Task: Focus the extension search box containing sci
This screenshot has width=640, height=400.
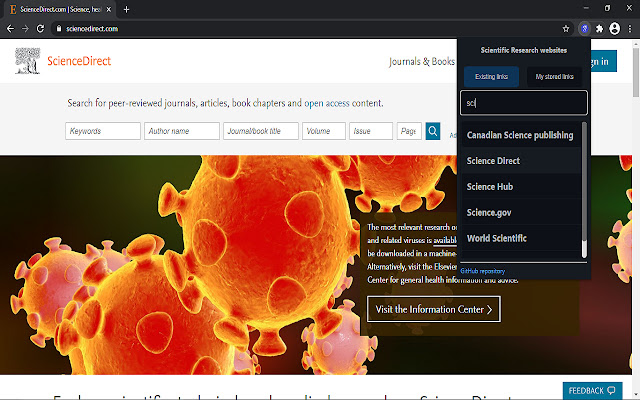Action: click(524, 103)
